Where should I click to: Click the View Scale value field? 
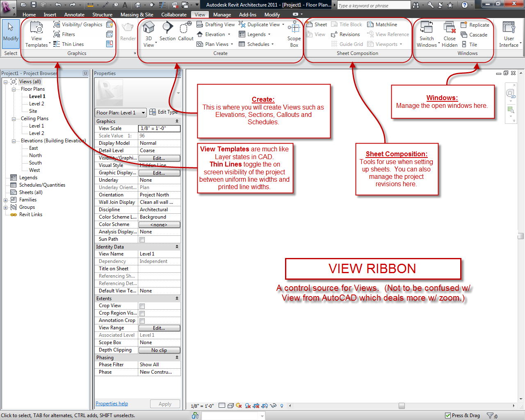click(x=159, y=128)
